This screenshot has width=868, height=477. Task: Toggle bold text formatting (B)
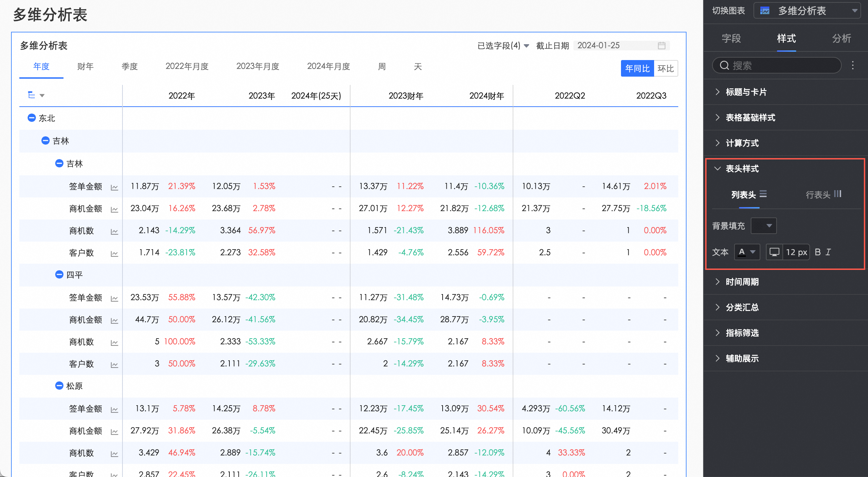point(817,252)
